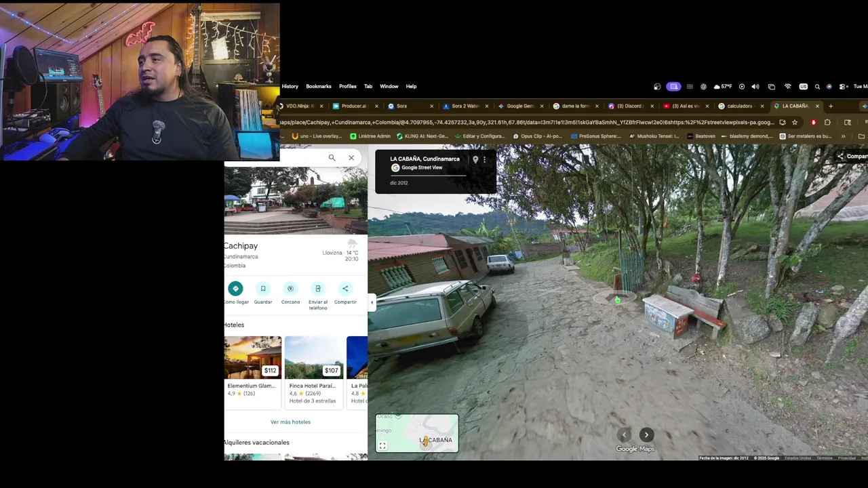Switch to the calculadora tab
The width and height of the screenshot is (868, 488).
click(x=739, y=106)
